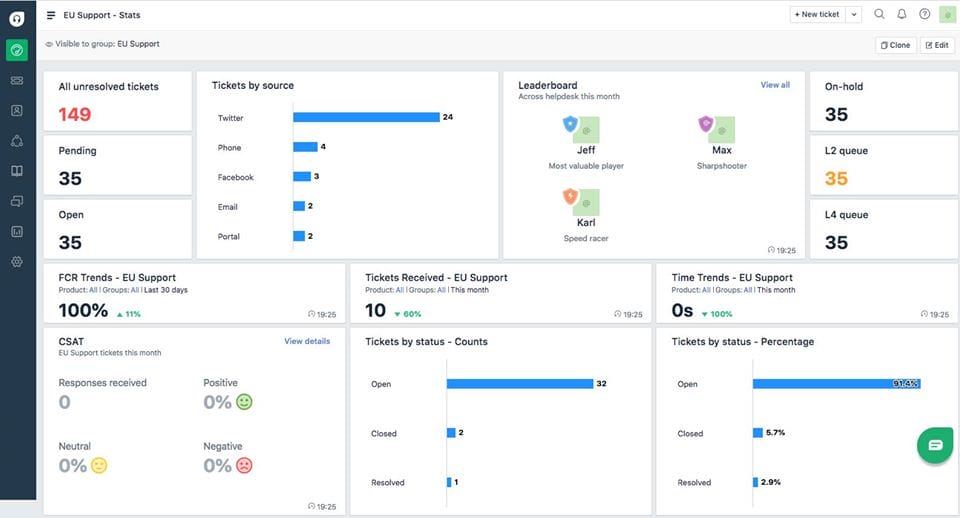Click the New ticket button
This screenshot has height=518, width=960.
[x=817, y=14]
